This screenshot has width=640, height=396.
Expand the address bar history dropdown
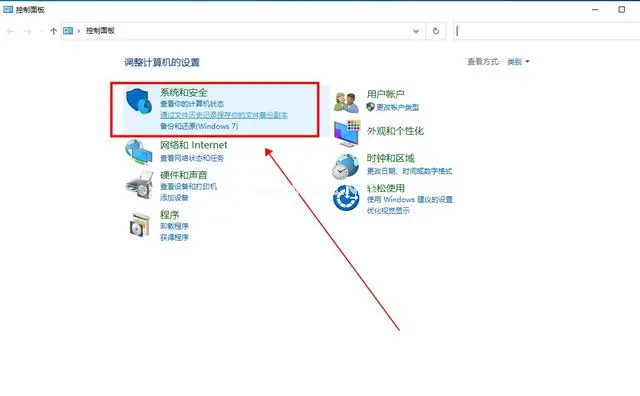click(416, 31)
